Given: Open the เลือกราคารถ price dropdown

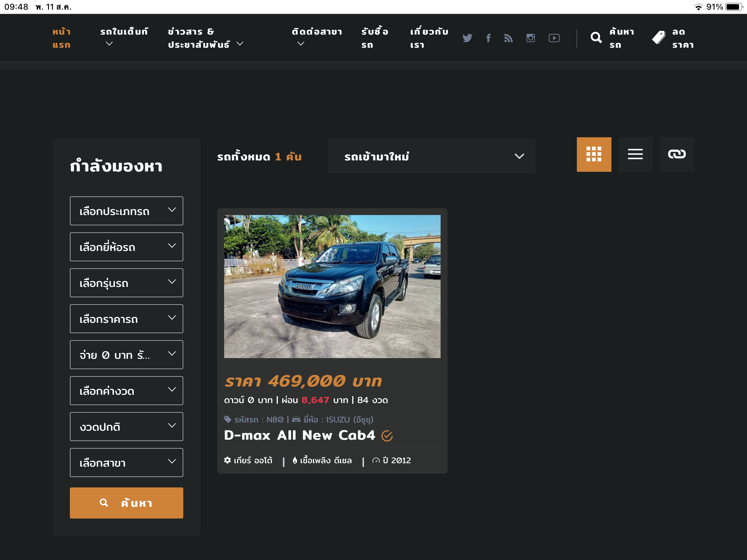Looking at the screenshot, I should pos(126,319).
